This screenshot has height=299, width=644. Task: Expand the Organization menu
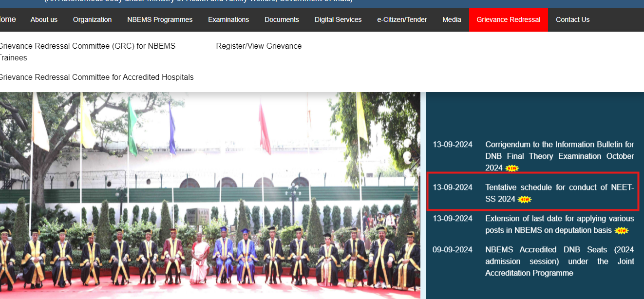pyautogui.click(x=92, y=19)
